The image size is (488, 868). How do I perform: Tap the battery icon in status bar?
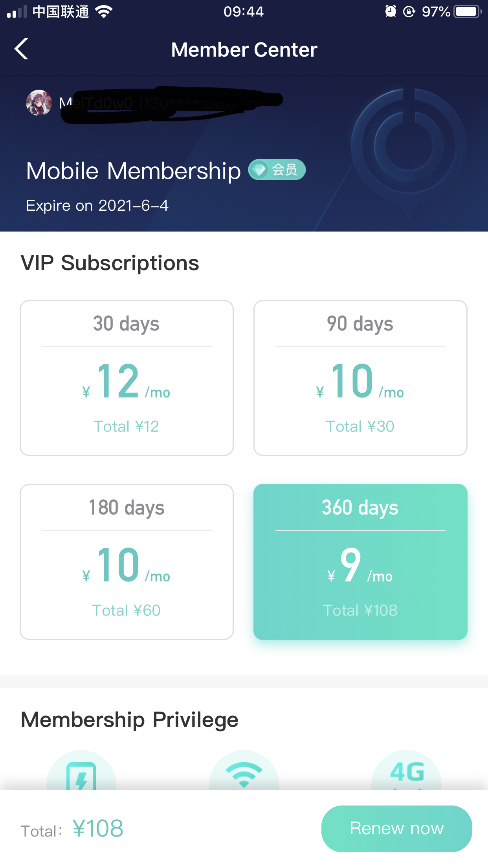[467, 11]
